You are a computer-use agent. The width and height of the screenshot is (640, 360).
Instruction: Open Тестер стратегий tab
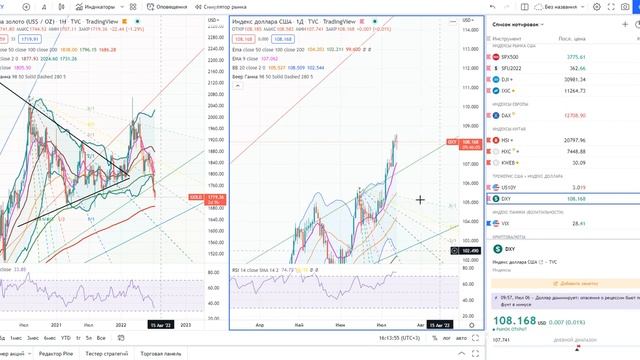coord(107,353)
